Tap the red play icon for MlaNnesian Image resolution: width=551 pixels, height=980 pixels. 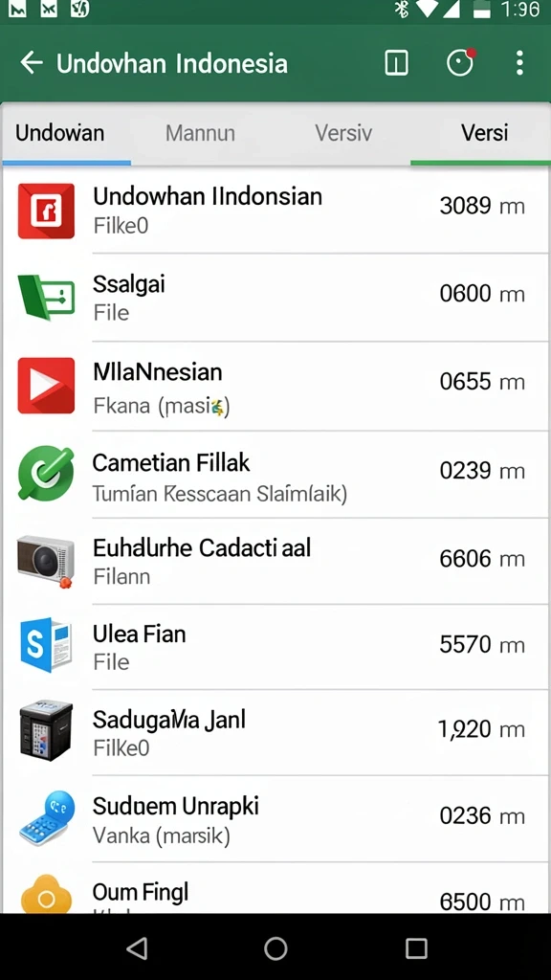click(x=46, y=386)
